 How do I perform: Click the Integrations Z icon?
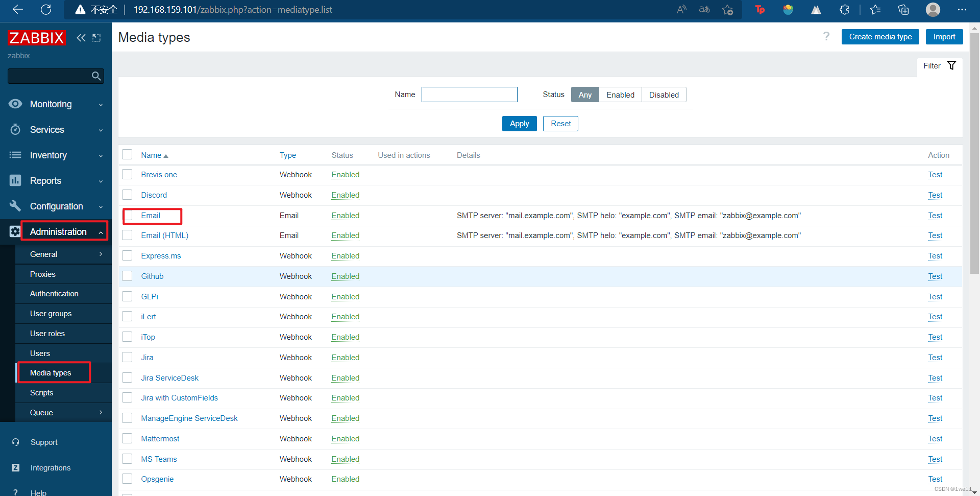click(16, 468)
